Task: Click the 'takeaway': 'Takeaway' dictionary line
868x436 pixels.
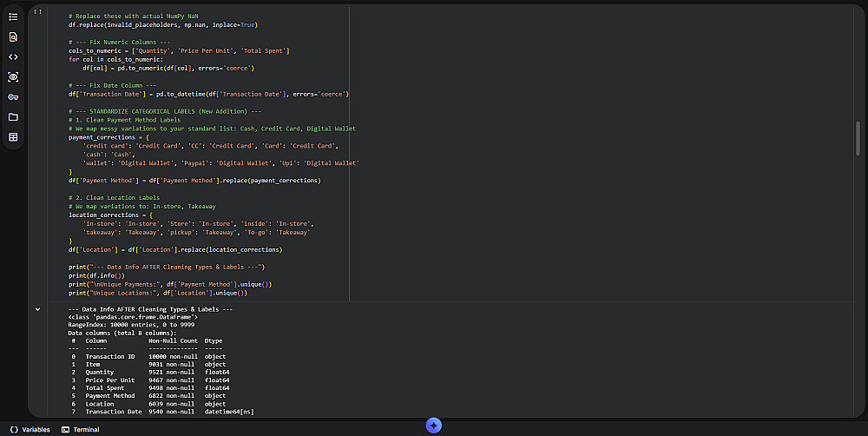Action: coord(196,232)
